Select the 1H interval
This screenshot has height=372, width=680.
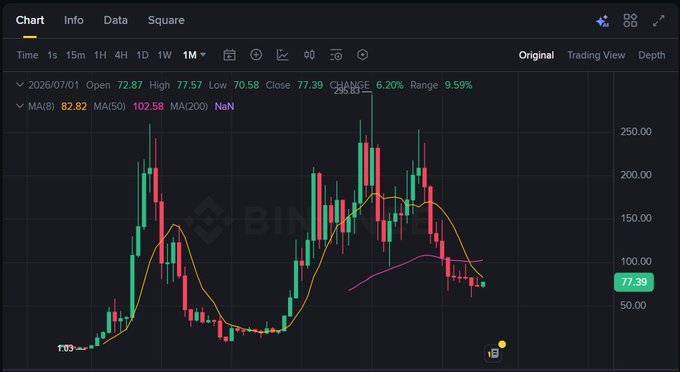[100, 55]
